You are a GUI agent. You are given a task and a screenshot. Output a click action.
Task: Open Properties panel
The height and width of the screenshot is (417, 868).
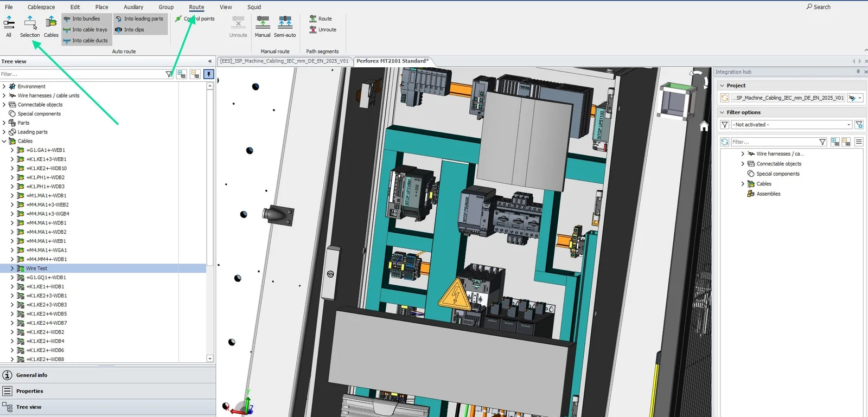(x=107, y=391)
